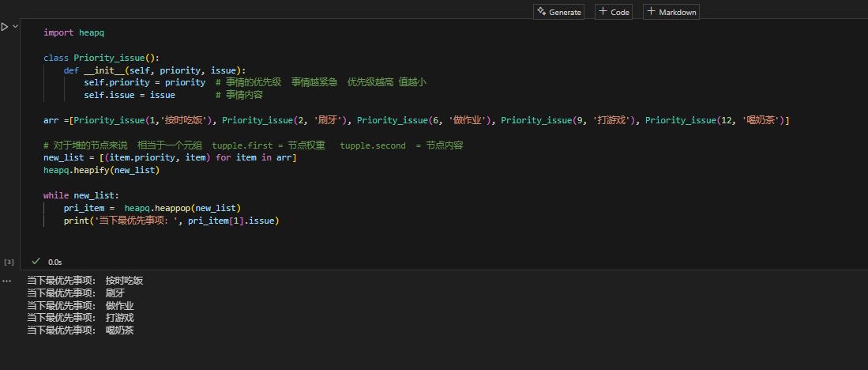
Task: Click the plus icon beside Markdown
Action: point(651,12)
